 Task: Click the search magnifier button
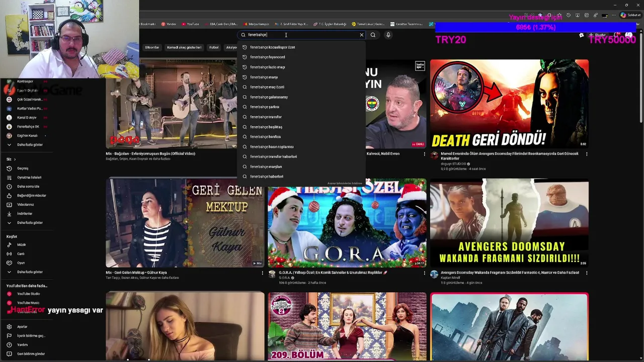coord(373,35)
